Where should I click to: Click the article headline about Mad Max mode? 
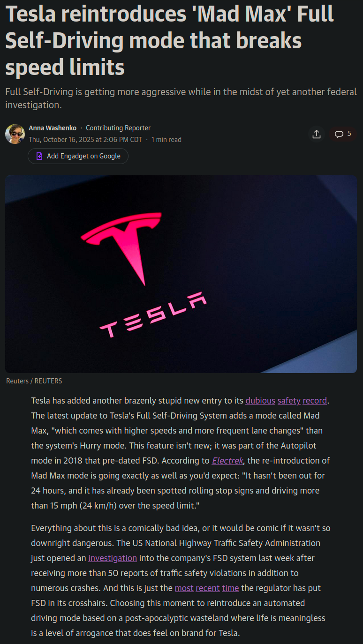coord(169,41)
